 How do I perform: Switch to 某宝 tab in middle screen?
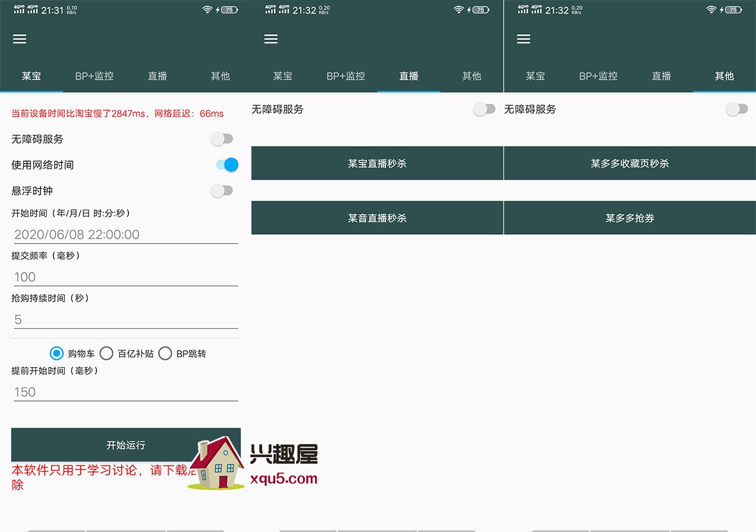point(283,76)
